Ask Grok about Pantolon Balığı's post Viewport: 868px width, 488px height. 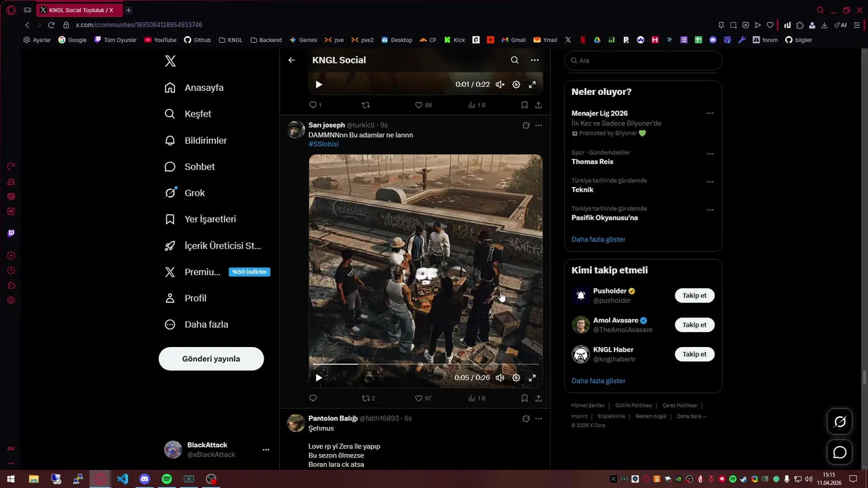tap(526, 419)
